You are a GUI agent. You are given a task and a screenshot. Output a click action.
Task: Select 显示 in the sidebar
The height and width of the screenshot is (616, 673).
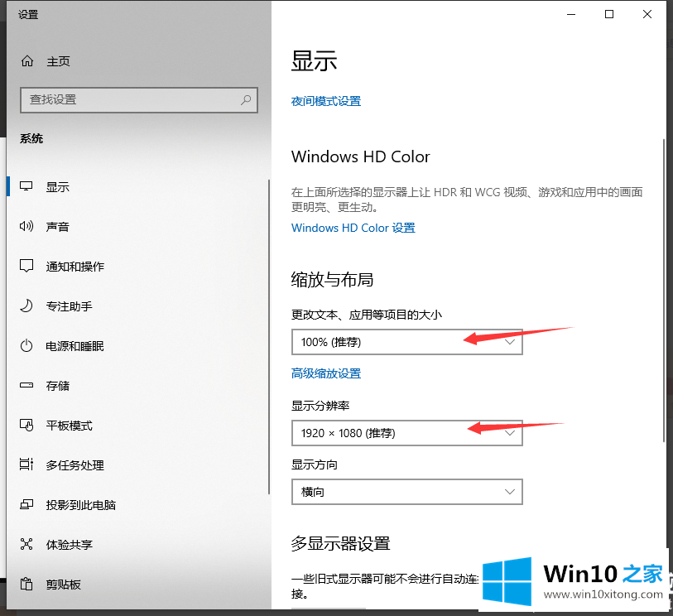(57, 187)
